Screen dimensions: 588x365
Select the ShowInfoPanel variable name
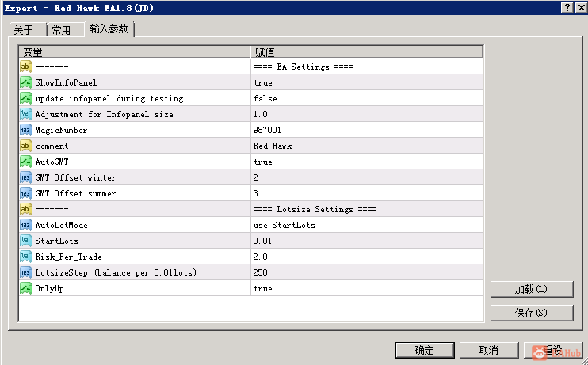point(66,82)
